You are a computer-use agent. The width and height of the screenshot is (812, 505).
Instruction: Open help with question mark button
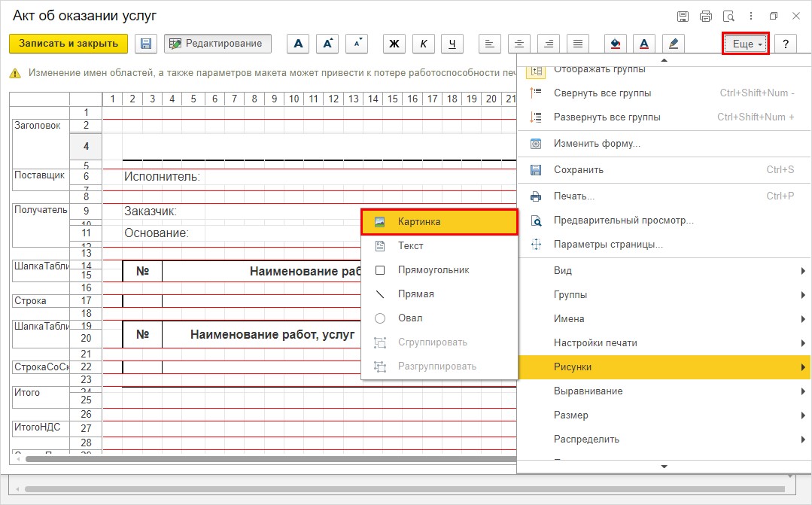point(786,44)
